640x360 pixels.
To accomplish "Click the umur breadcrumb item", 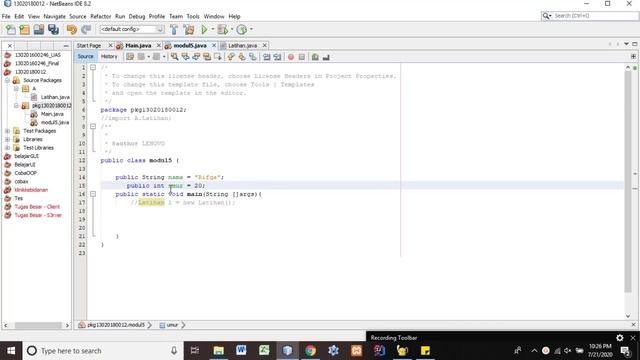I will tap(172, 325).
